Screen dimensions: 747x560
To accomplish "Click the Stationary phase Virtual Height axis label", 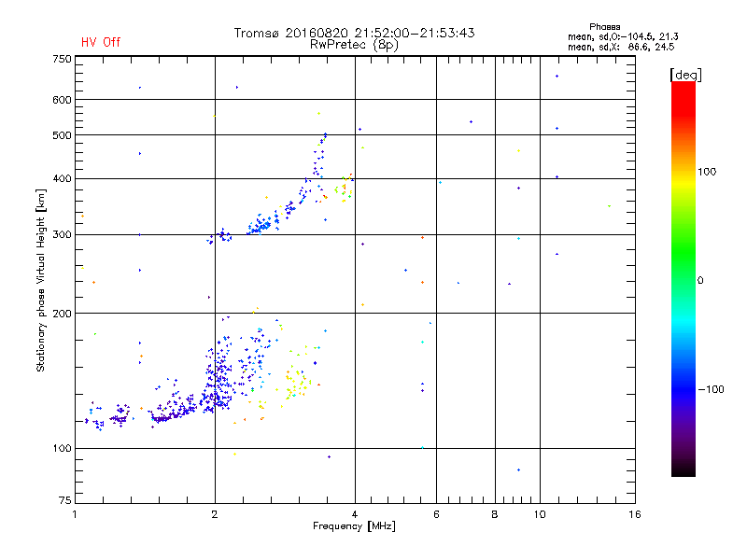I will coord(41,280).
